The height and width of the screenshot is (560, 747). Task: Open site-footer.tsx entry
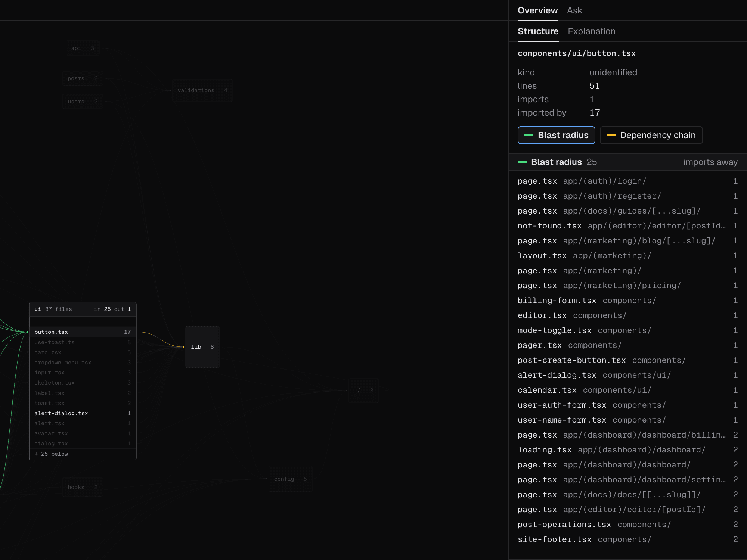click(x=627, y=539)
